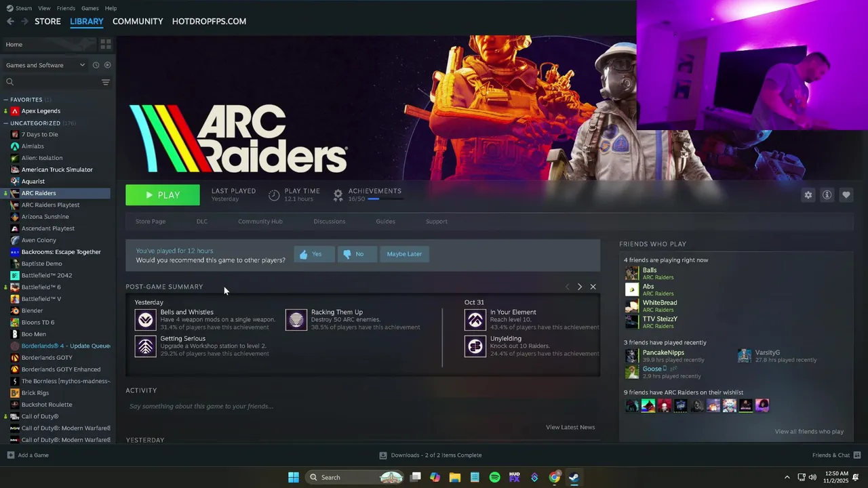This screenshot has height=488, width=868.
Task: Click the forward navigation arrow
Action: (24, 22)
